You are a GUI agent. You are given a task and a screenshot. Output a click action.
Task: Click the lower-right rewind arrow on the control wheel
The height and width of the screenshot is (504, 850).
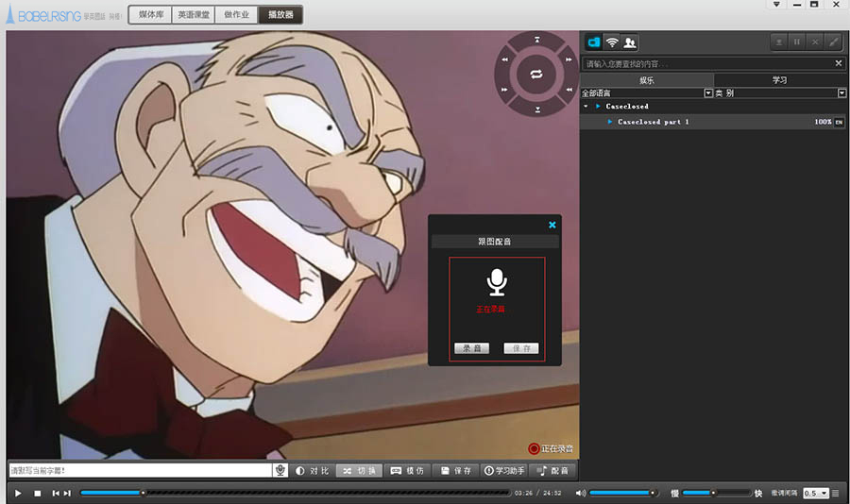pos(569,90)
